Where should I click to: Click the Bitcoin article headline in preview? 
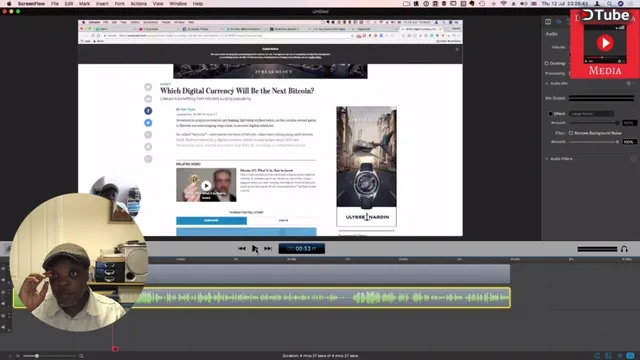[237, 91]
